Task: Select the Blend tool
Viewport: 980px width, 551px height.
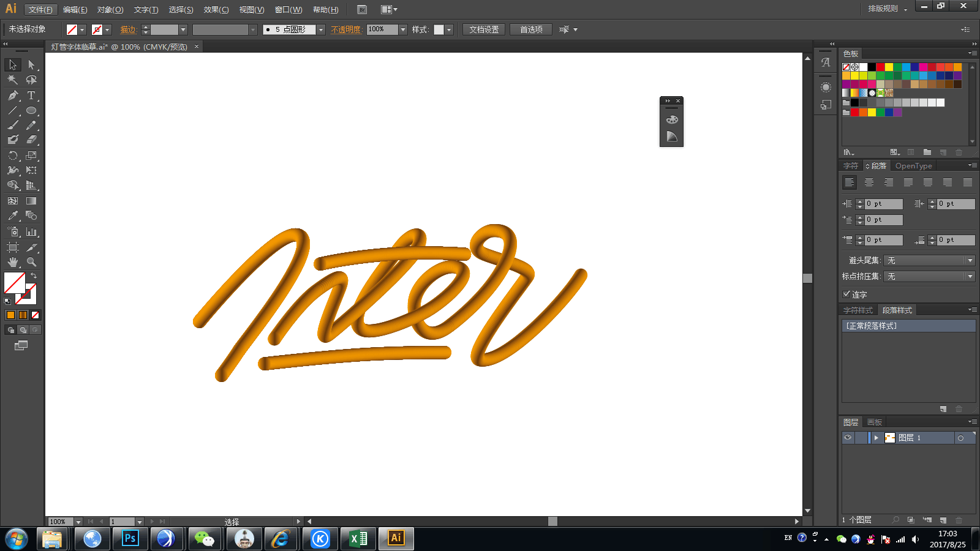Action: pos(31,216)
